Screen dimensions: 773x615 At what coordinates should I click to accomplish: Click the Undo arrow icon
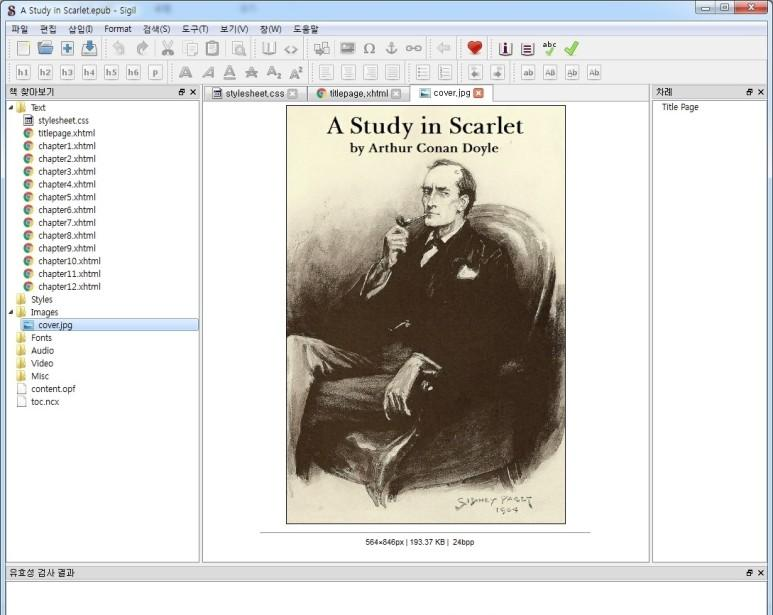(118, 48)
